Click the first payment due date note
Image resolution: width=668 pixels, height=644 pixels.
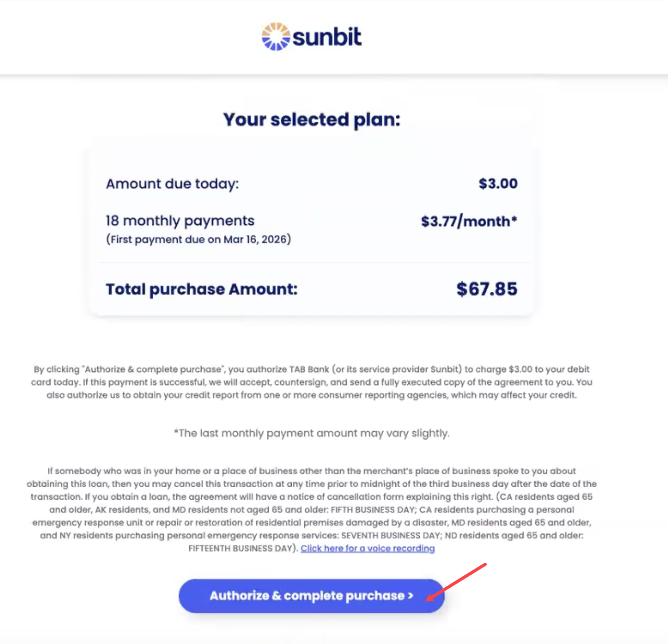[198, 239]
